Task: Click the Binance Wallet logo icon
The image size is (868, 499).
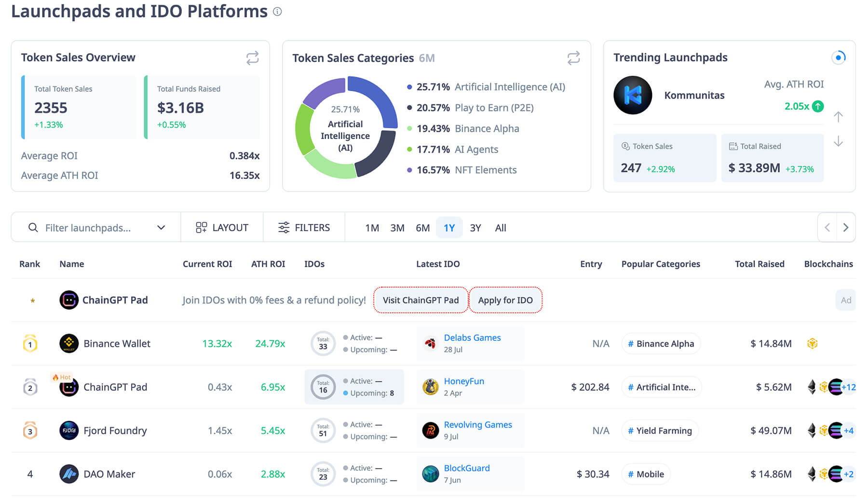Action: 69,344
